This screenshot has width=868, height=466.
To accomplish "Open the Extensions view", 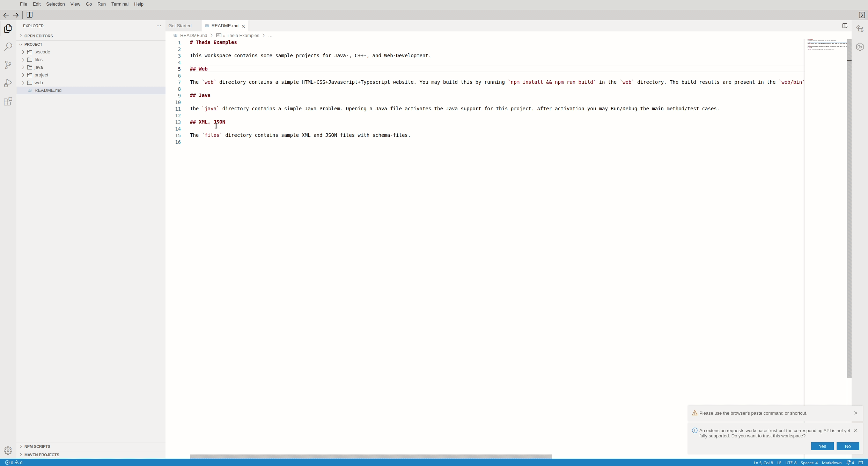I will [x=8, y=101].
